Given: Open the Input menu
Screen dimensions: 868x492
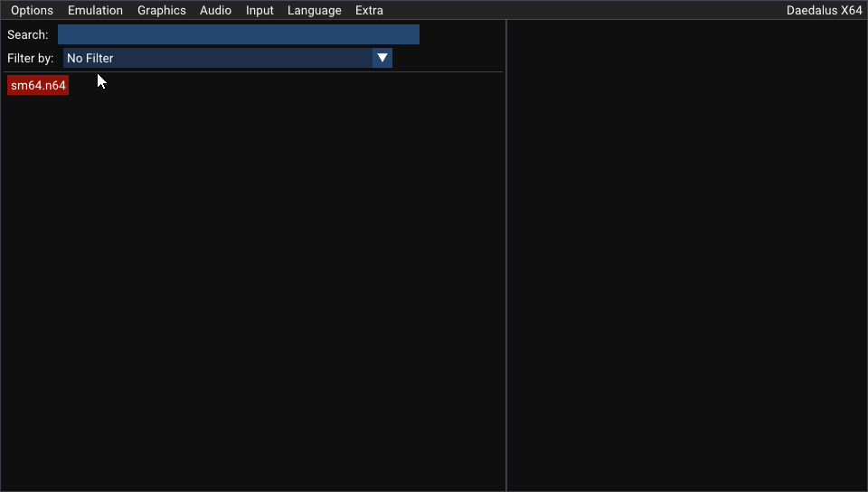Looking at the screenshot, I should click(x=259, y=11).
